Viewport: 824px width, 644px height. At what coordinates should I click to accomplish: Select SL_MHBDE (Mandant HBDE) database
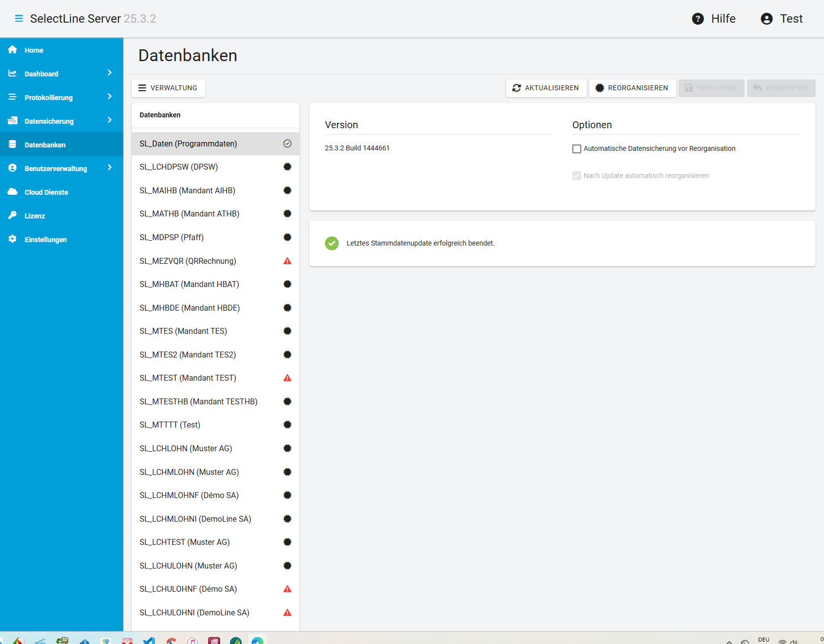click(x=189, y=308)
